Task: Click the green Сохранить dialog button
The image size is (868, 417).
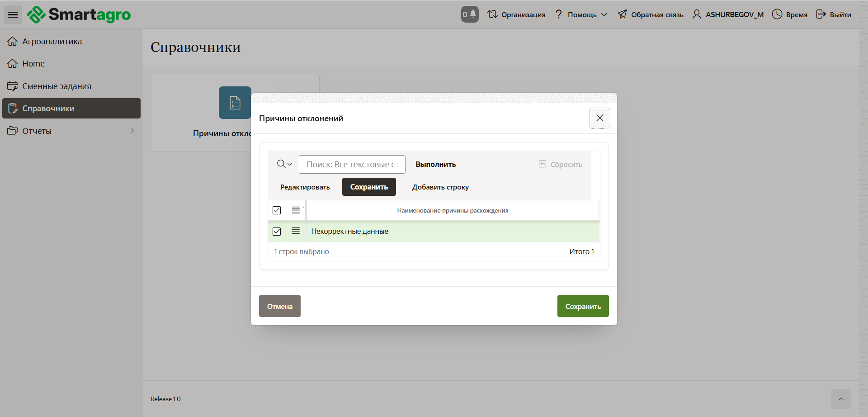Action: 583,306
